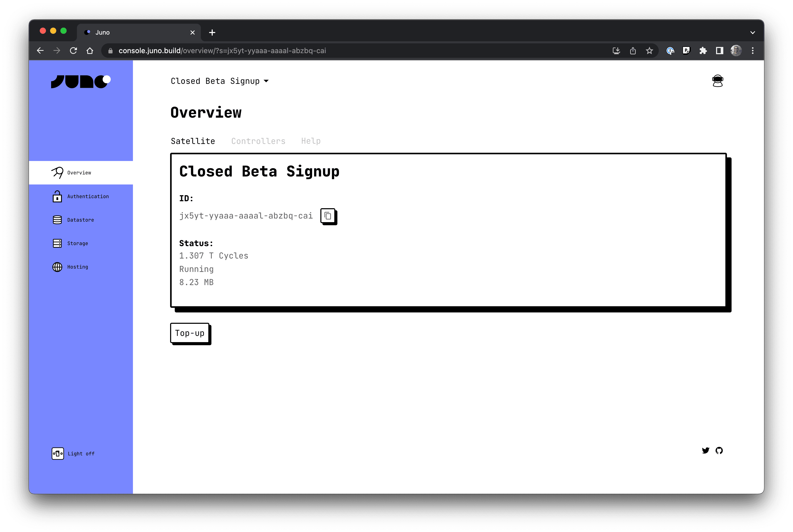The width and height of the screenshot is (793, 532).
Task: Click the Juno logo
Action: pos(81,81)
